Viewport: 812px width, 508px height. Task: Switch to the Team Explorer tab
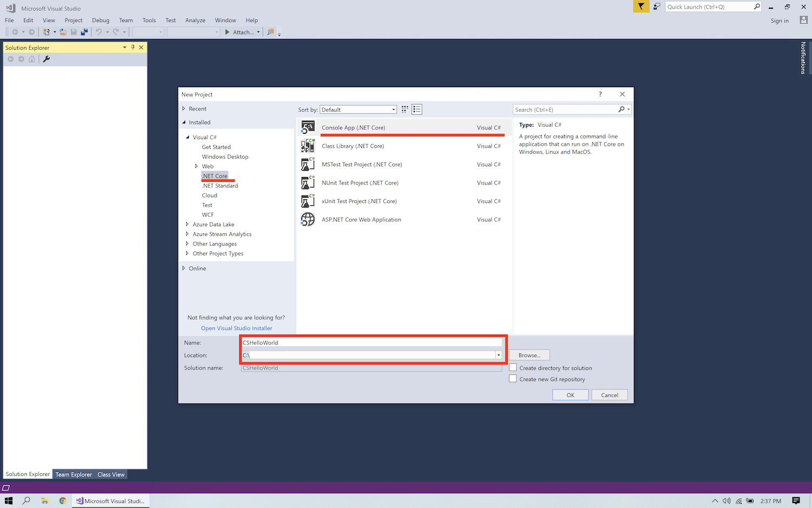(x=74, y=474)
